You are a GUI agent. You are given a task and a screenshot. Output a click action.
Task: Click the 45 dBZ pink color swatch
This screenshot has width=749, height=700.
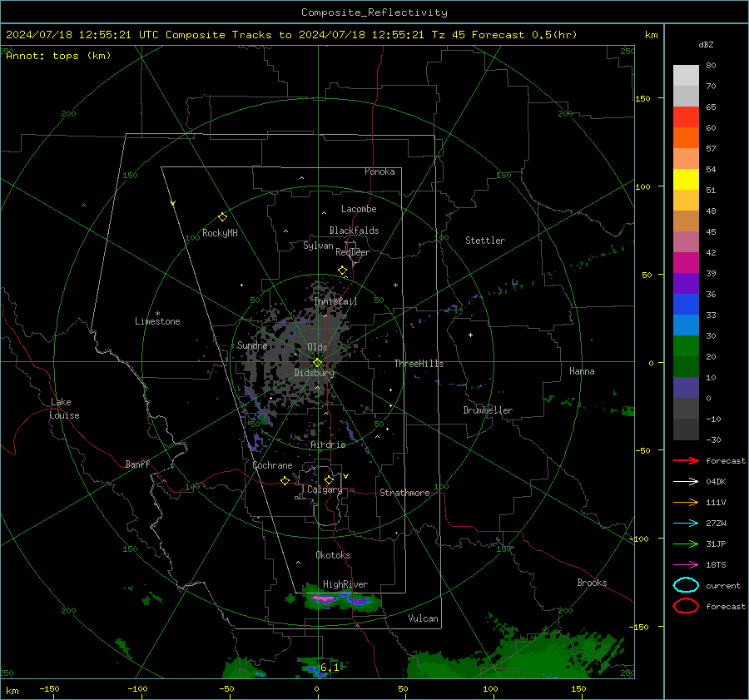click(686, 241)
